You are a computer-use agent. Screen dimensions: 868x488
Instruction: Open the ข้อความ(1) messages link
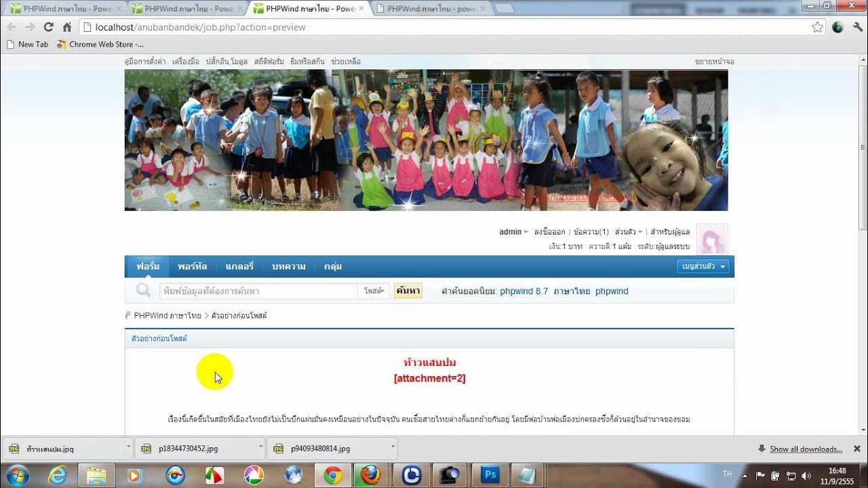point(591,232)
